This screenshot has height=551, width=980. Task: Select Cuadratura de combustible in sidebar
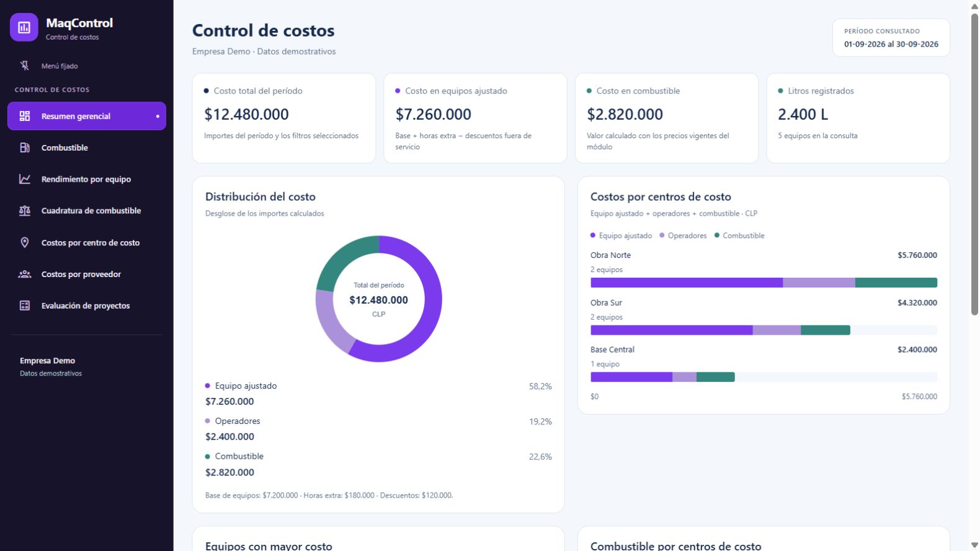pyautogui.click(x=87, y=211)
